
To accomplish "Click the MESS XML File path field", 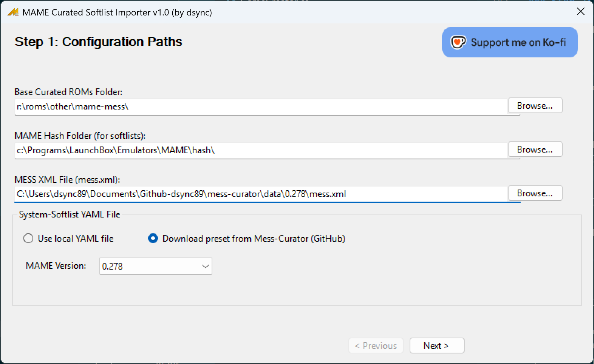I will [x=261, y=194].
